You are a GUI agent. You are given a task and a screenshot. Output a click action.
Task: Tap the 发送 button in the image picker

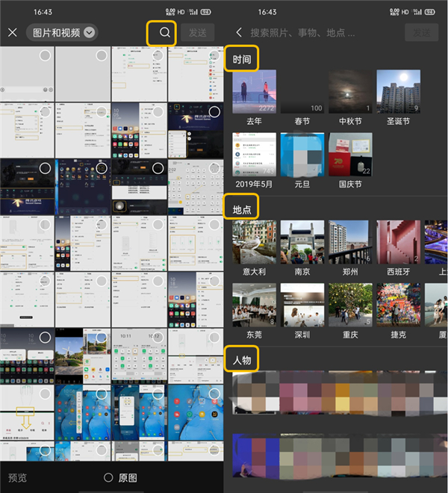tap(197, 32)
